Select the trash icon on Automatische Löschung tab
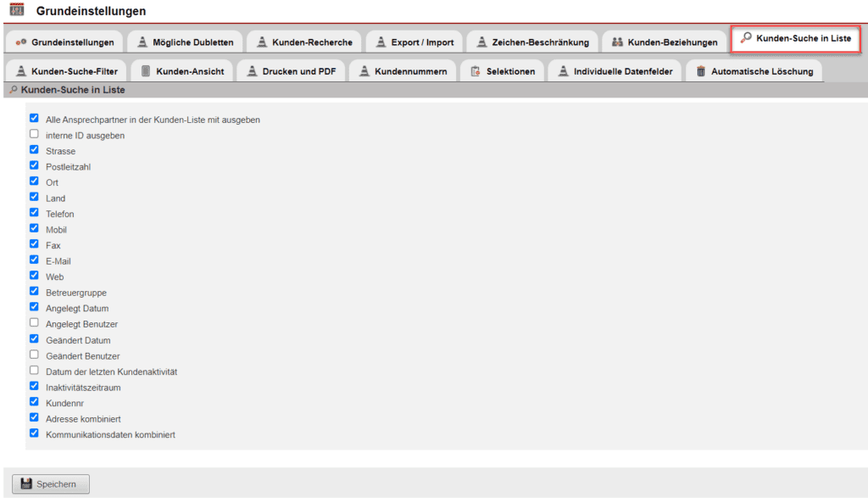This screenshot has width=868, height=503. tap(700, 71)
